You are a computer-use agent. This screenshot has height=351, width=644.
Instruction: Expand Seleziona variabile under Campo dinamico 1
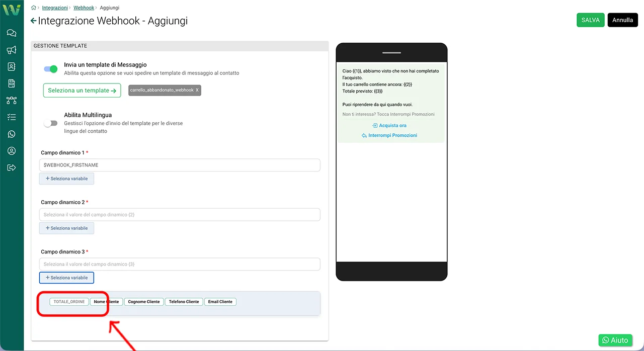pyautogui.click(x=66, y=179)
